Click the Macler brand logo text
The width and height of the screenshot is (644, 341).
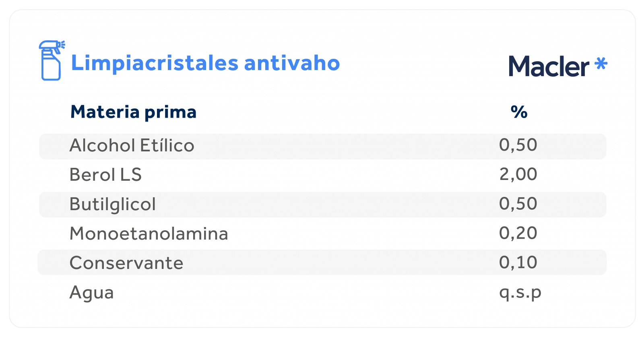tap(549, 66)
